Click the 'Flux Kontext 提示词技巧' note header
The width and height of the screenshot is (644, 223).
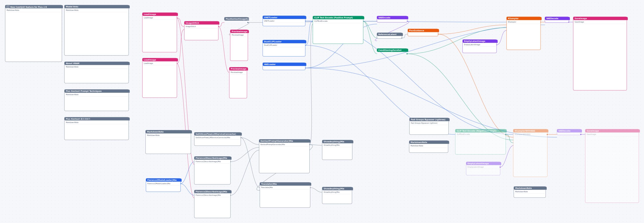coord(97,119)
